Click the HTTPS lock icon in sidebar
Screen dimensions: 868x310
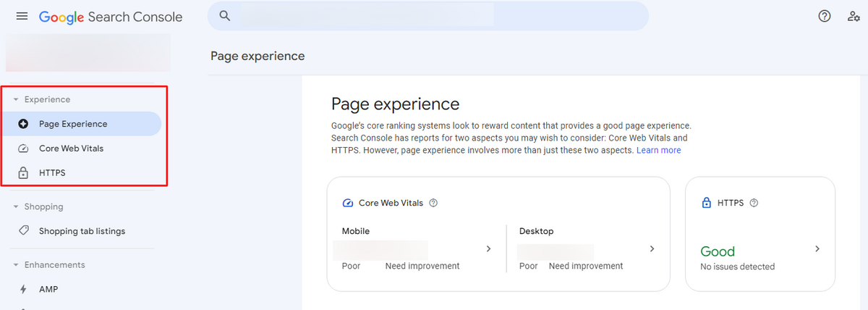click(23, 173)
